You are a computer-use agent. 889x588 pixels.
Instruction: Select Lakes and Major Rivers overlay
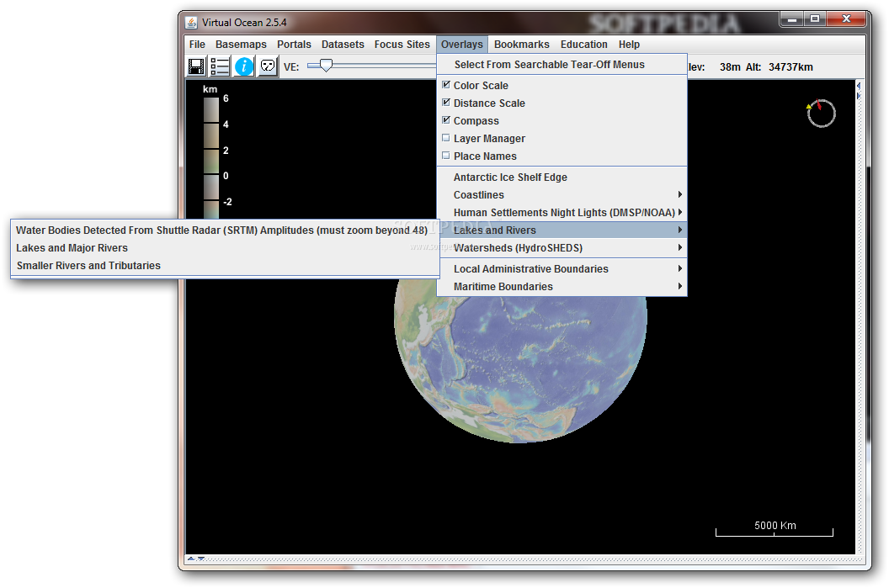[225, 247]
